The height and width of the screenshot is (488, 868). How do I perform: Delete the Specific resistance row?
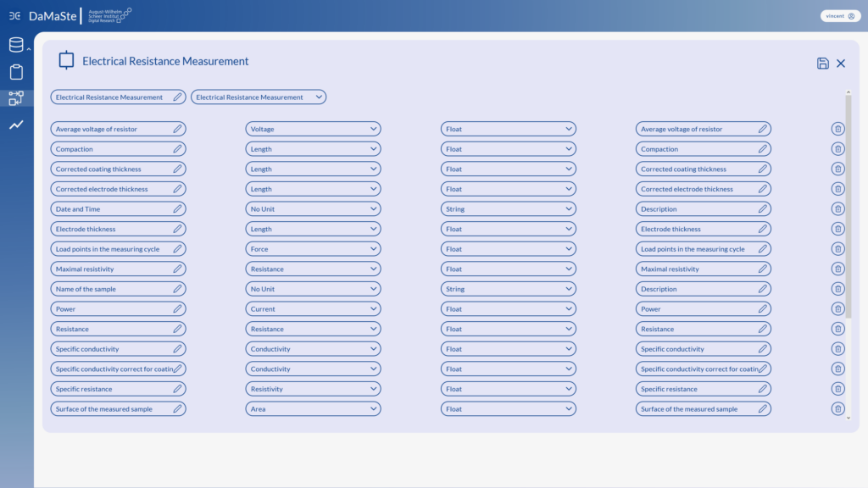pyautogui.click(x=837, y=388)
